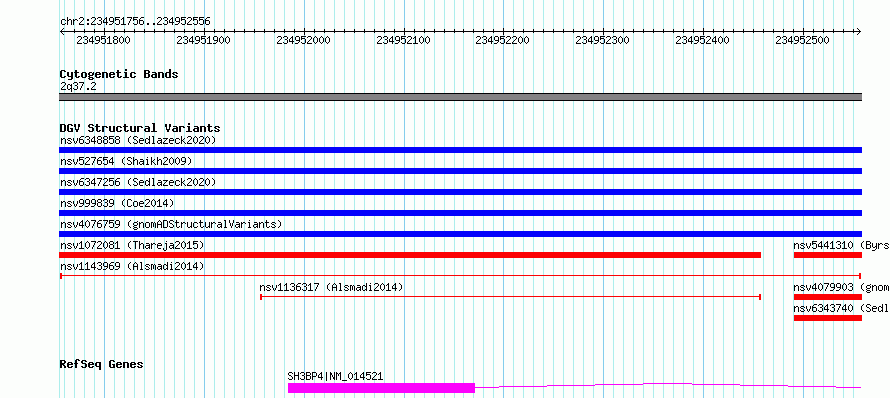Select the nsv527654 (Shaikh2009) variant label
Screen dimensions: 890x398
pos(126,161)
